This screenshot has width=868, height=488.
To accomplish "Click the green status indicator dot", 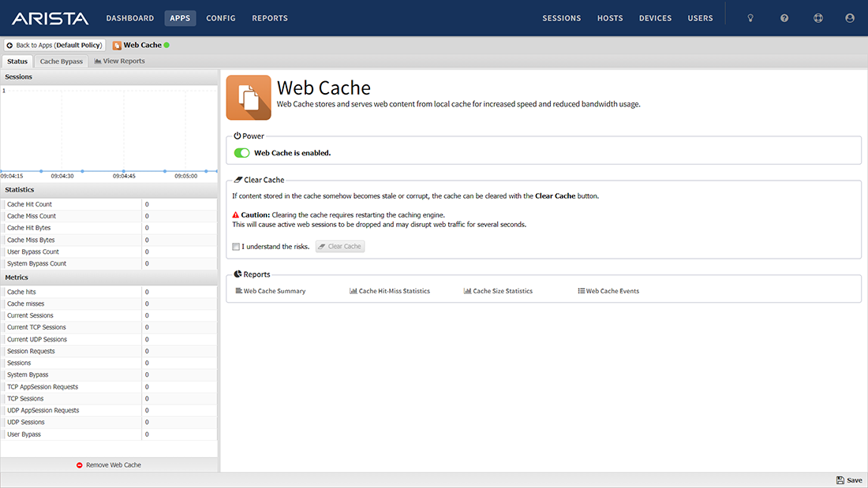I will tap(166, 46).
